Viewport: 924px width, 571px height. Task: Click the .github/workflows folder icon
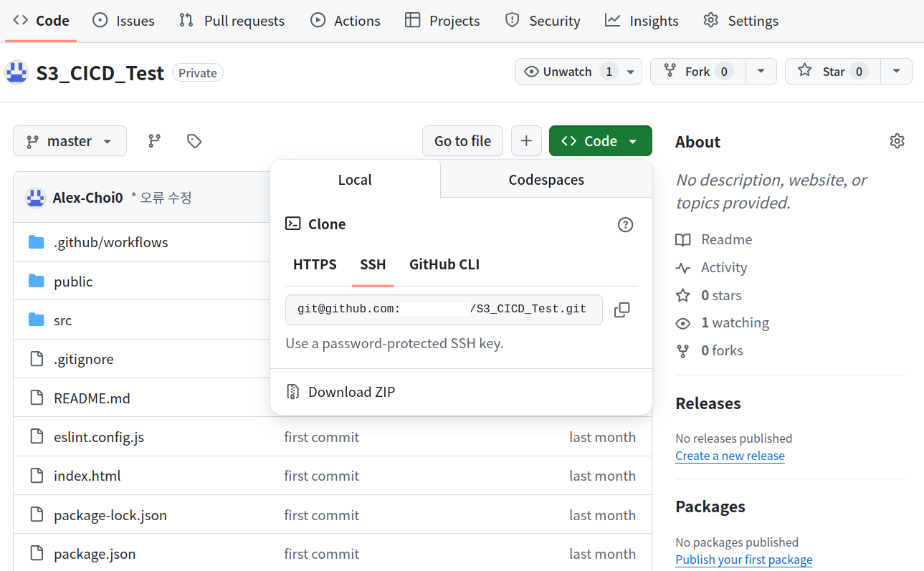37,242
